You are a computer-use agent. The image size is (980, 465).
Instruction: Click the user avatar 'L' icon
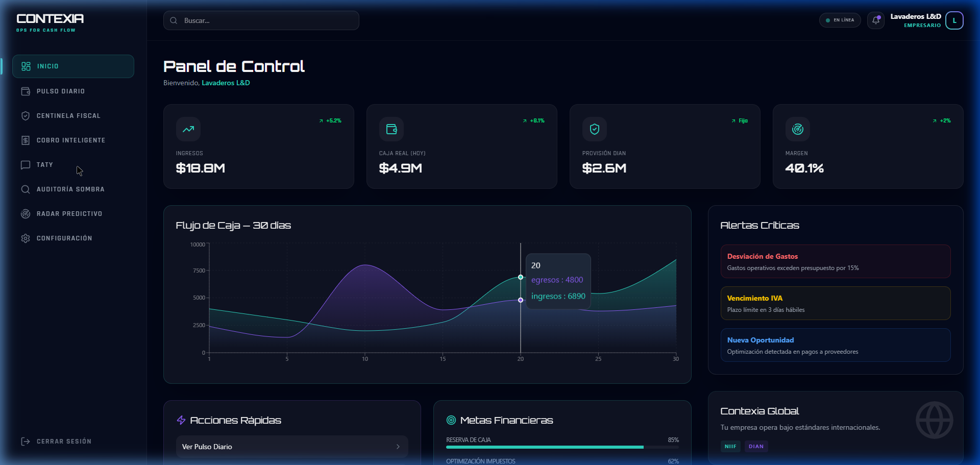pyautogui.click(x=954, y=20)
